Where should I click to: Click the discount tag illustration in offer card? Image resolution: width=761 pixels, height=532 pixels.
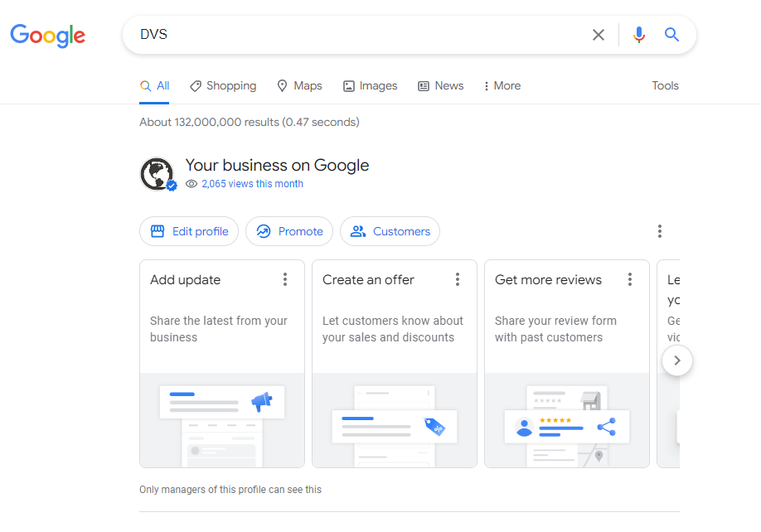(434, 427)
